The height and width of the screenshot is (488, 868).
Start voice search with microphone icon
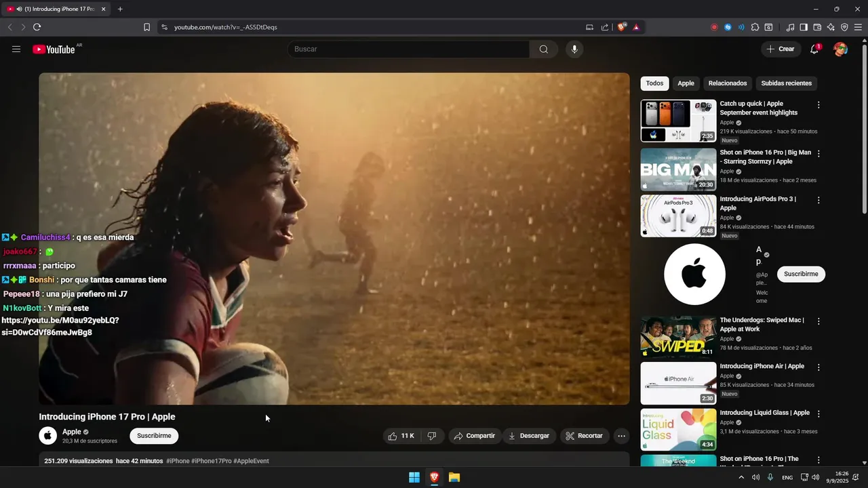(x=574, y=49)
